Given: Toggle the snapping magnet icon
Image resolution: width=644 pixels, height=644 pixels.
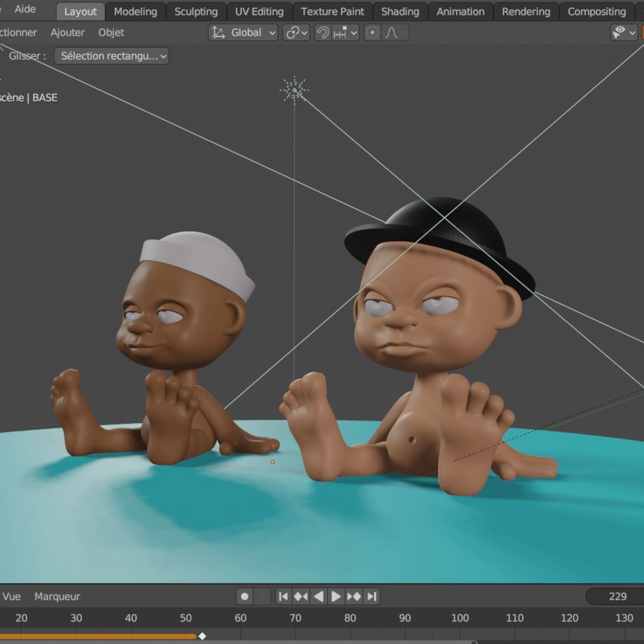Looking at the screenshot, I should click(323, 32).
